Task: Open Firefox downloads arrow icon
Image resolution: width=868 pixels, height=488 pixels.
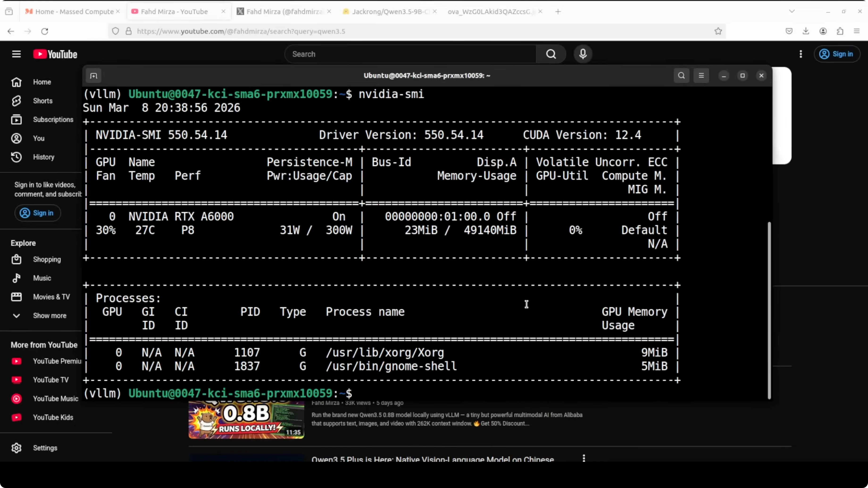Action: click(x=806, y=31)
